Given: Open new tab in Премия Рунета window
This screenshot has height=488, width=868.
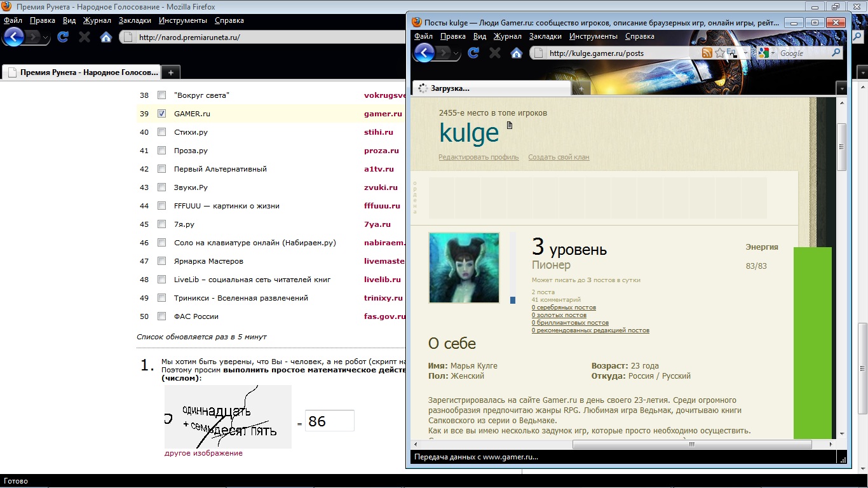Looking at the screenshot, I should pos(170,72).
